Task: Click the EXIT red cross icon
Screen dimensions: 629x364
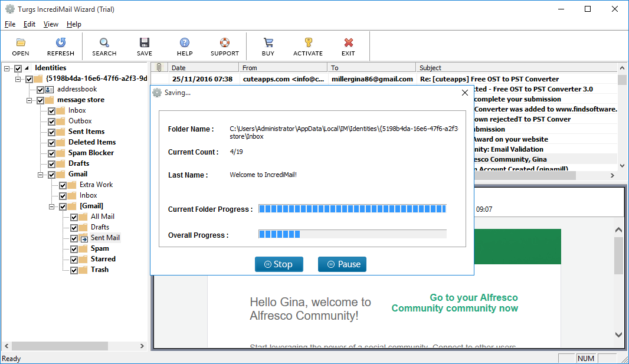Action: [x=348, y=42]
